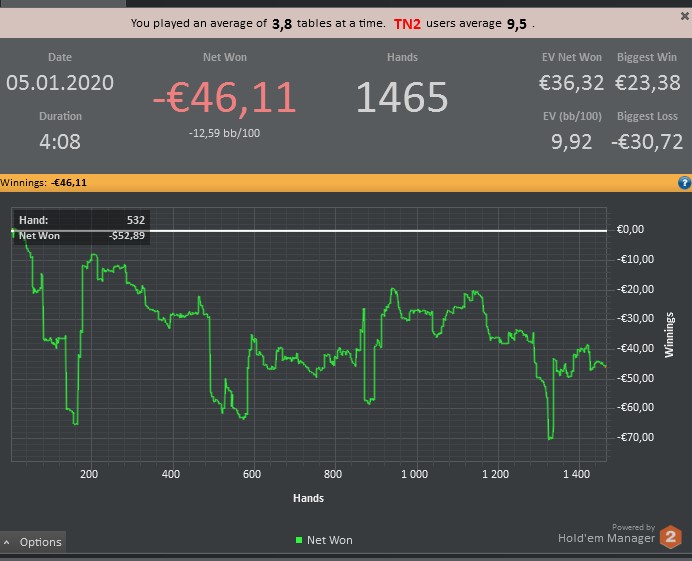The height and width of the screenshot is (561, 692).
Task: Click the Winnings: -€46,11 label in orange bar
Action: (x=43, y=183)
